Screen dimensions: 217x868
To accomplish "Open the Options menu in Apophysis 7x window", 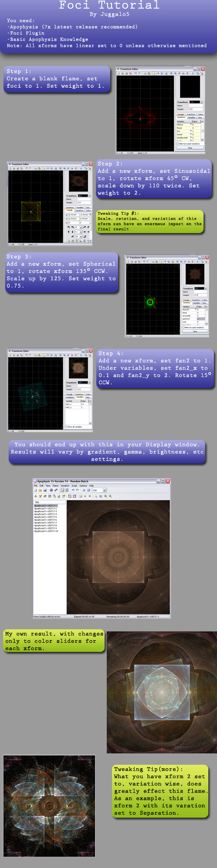I will pyautogui.click(x=83, y=486).
